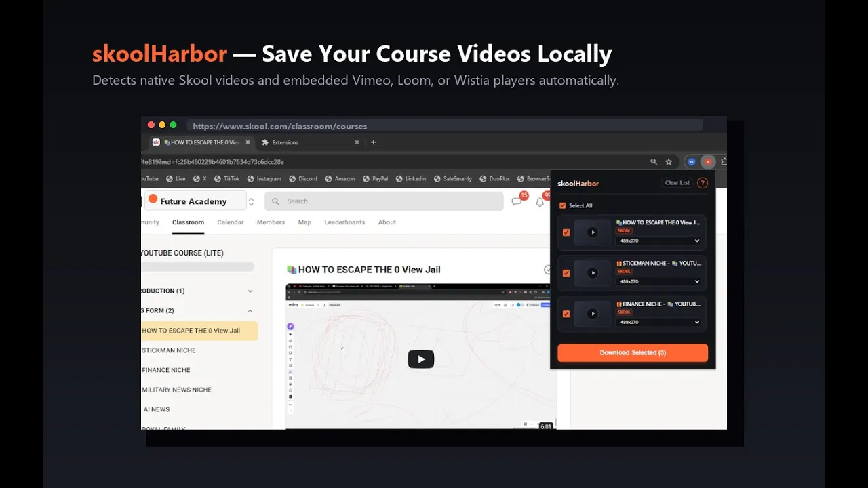Open the Amazon bookmark
Screen dimensions: 868x488
pos(340,179)
